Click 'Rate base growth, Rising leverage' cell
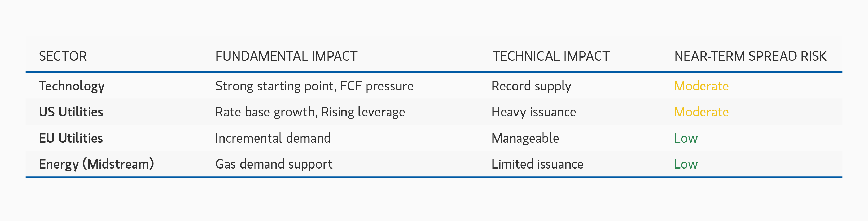Screen dimensions: 868x221 (x=310, y=112)
